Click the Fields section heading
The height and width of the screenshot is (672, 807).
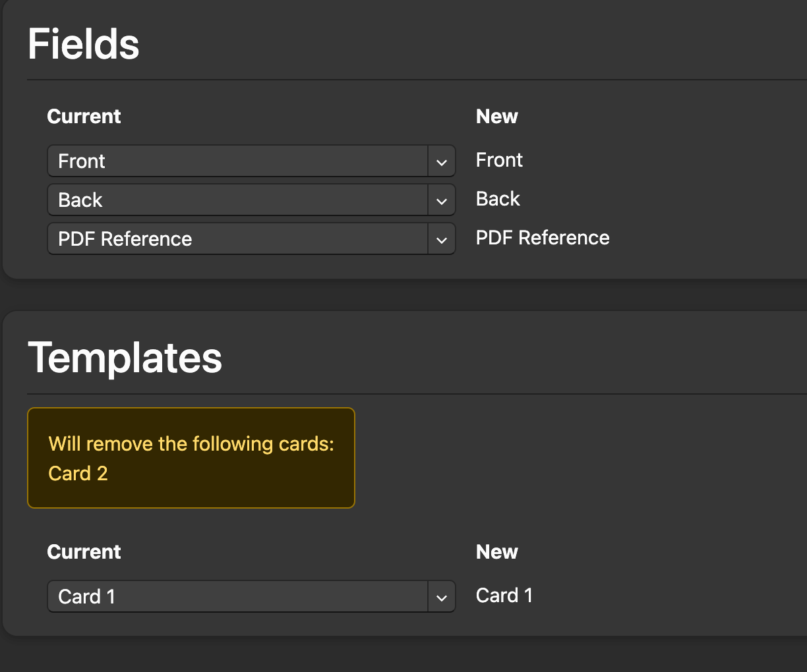click(84, 44)
